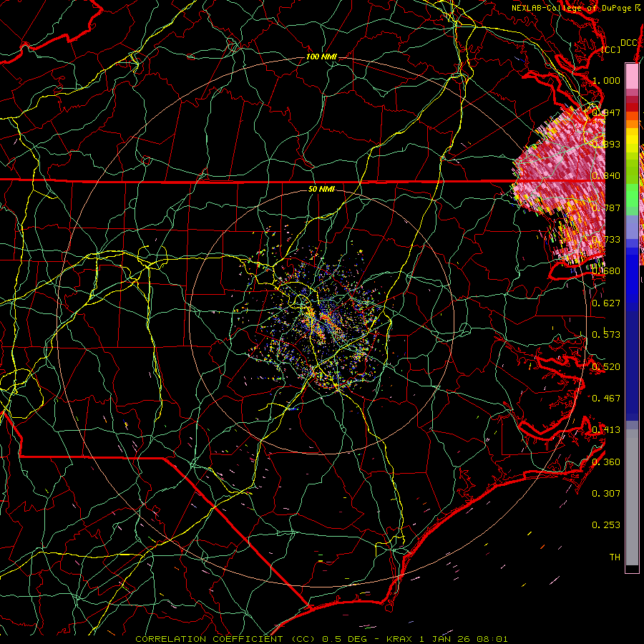Select the 0.253 scale value
Screen dimensions: 644x644
click(606, 525)
